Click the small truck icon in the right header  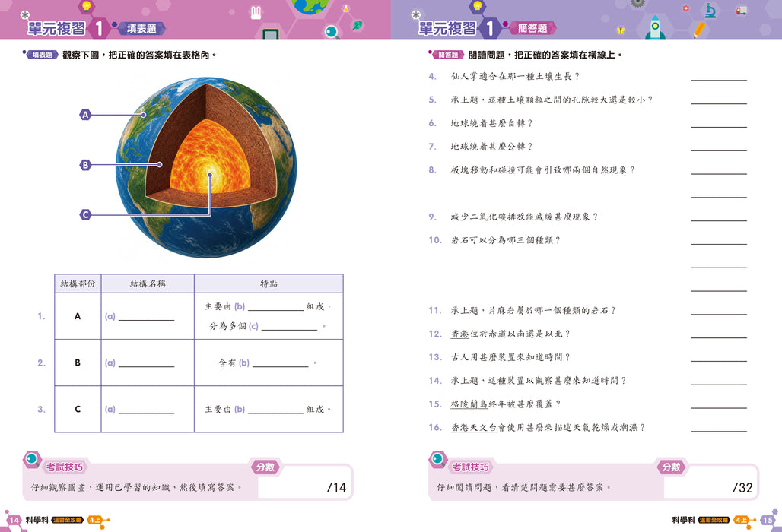pos(742,11)
